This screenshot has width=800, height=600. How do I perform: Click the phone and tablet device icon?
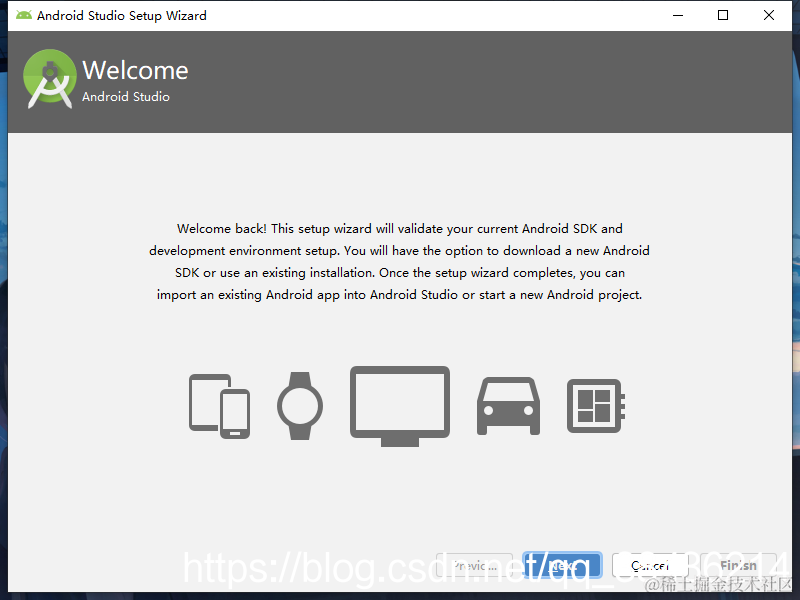(219, 406)
